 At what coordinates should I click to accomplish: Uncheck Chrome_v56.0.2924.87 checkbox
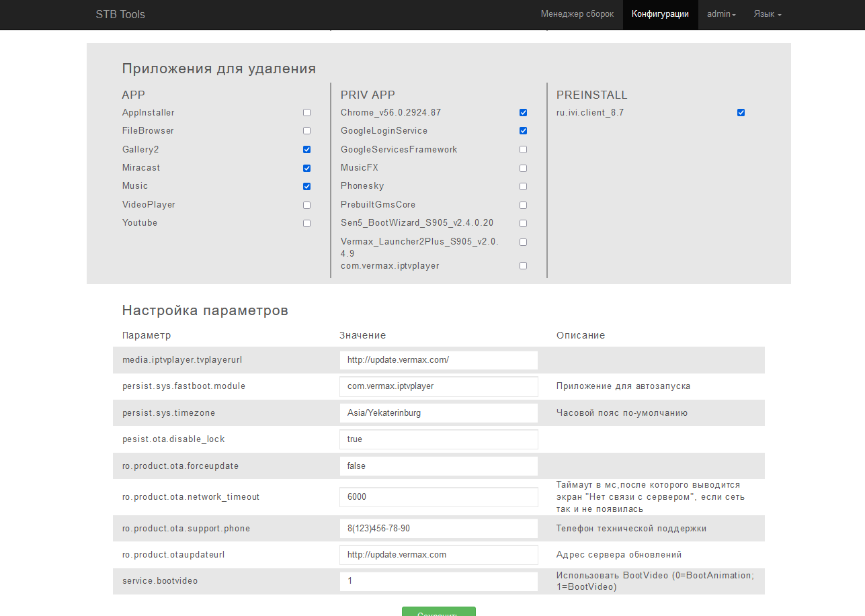point(523,113)
